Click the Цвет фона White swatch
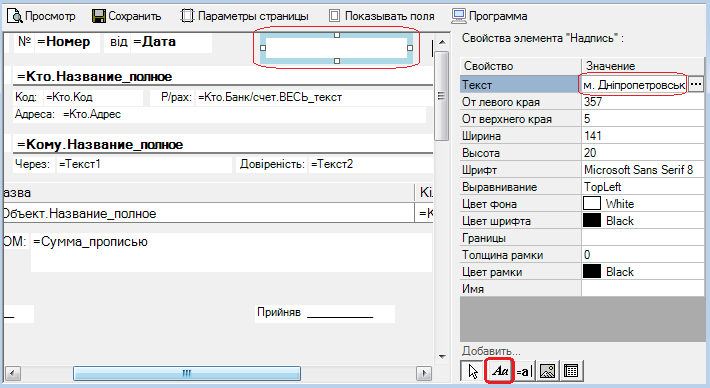710x388 pixels. pos(592,203)
